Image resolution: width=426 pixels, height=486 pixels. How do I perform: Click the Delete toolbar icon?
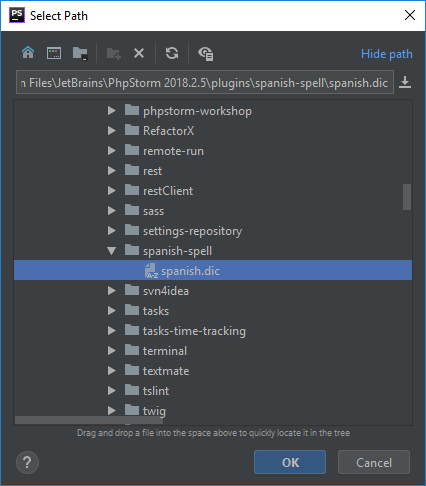139,53
